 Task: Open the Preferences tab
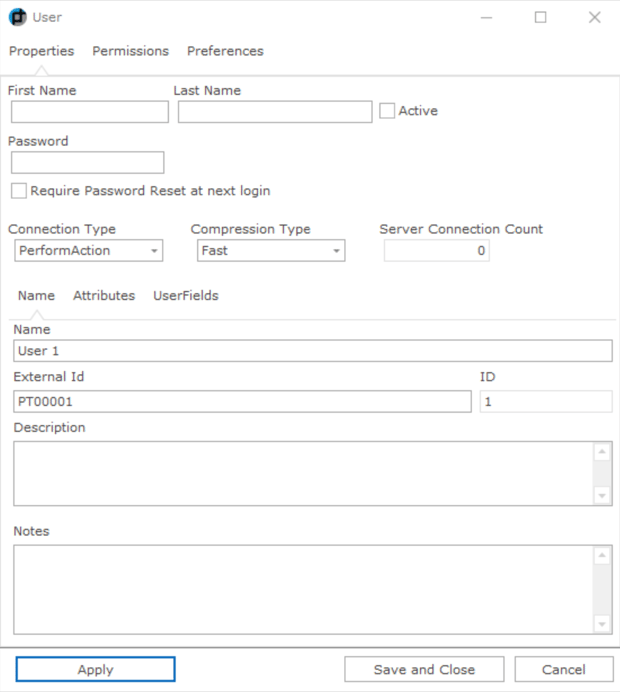[225, 51]
